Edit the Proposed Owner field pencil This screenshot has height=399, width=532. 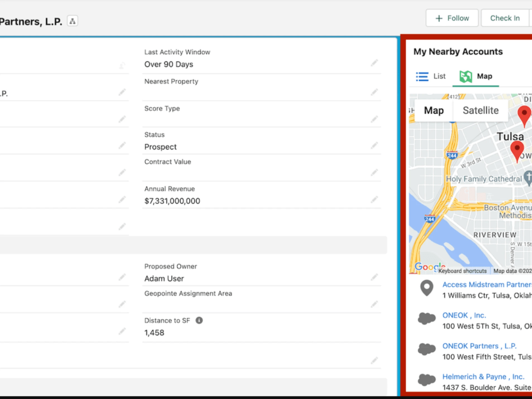point(374,278)
